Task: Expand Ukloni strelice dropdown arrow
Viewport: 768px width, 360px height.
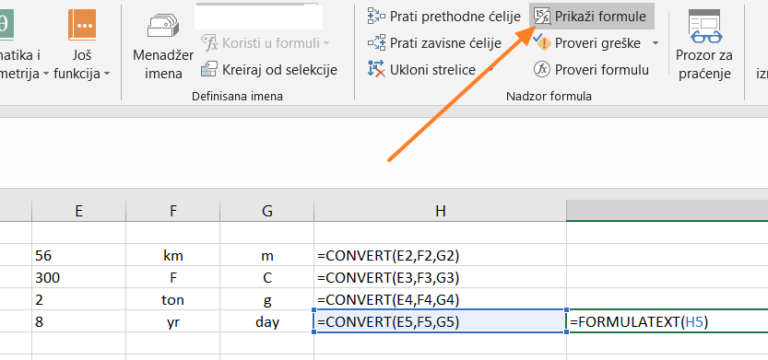Action: tap(489, 70)
